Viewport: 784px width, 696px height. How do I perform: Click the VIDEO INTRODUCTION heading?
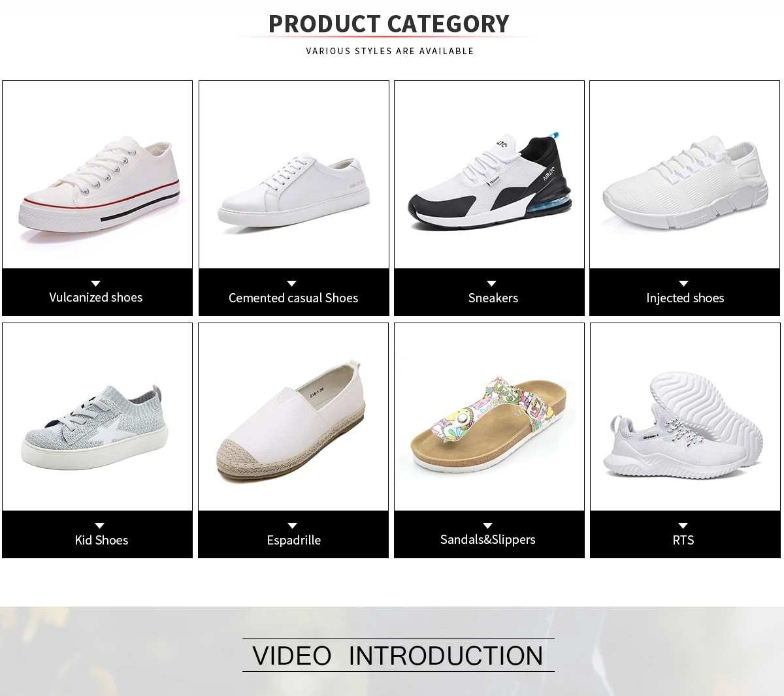[398, 656]
